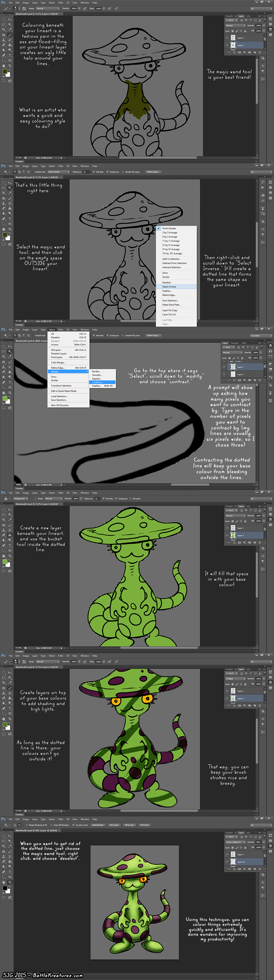274x980 pixels.
Task: Choose Select Inverse from the context menu
Action: click(x=169, y=287)
